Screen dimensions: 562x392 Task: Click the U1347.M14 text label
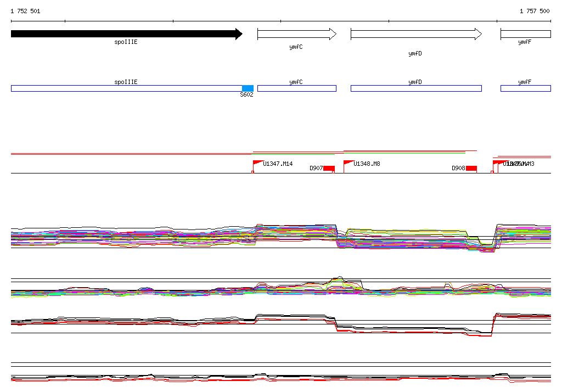278,164
